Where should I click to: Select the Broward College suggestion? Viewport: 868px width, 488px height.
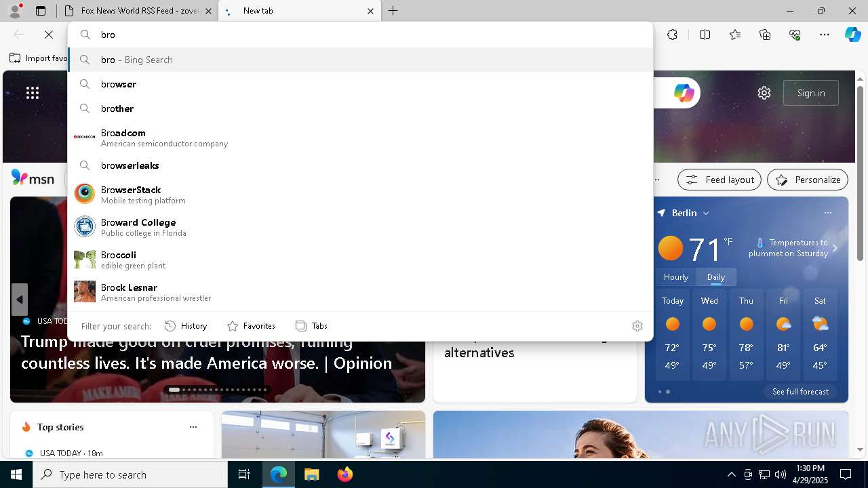[x=360, y=227]
